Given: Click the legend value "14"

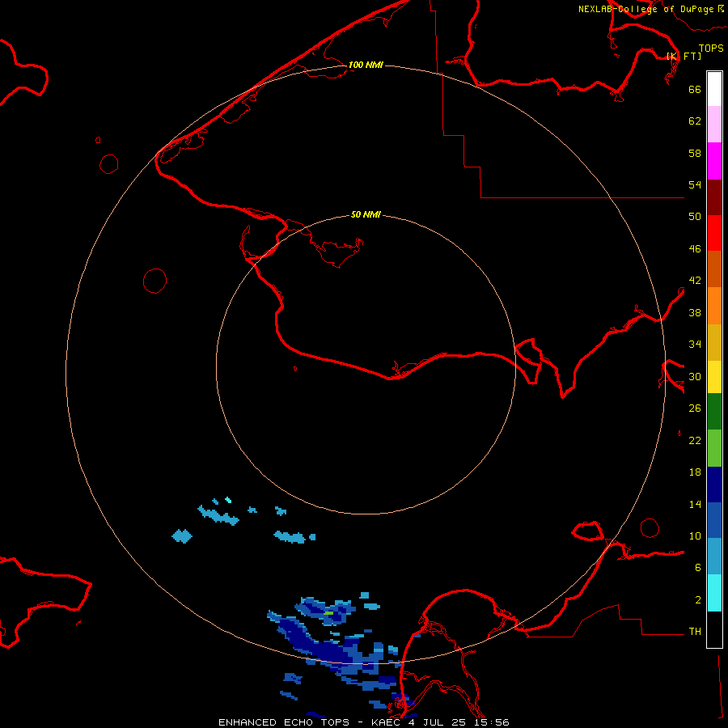Looking at the screenshot, I should pos(695,504).
